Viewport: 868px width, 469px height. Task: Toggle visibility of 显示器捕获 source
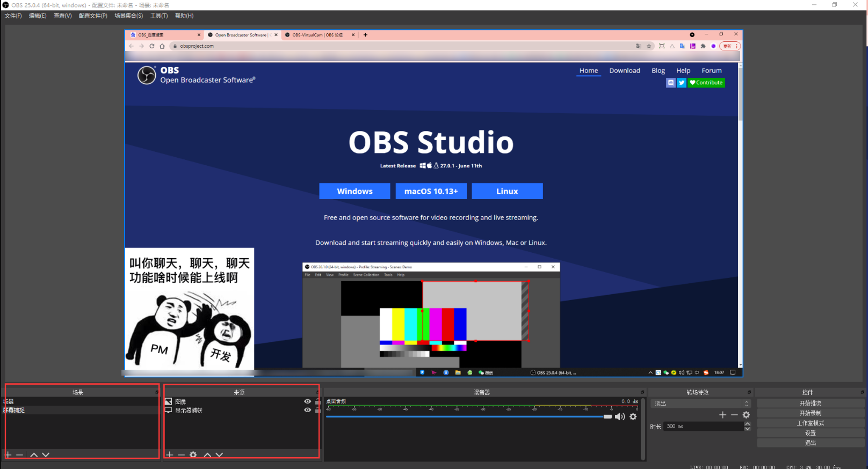point(307,410)
